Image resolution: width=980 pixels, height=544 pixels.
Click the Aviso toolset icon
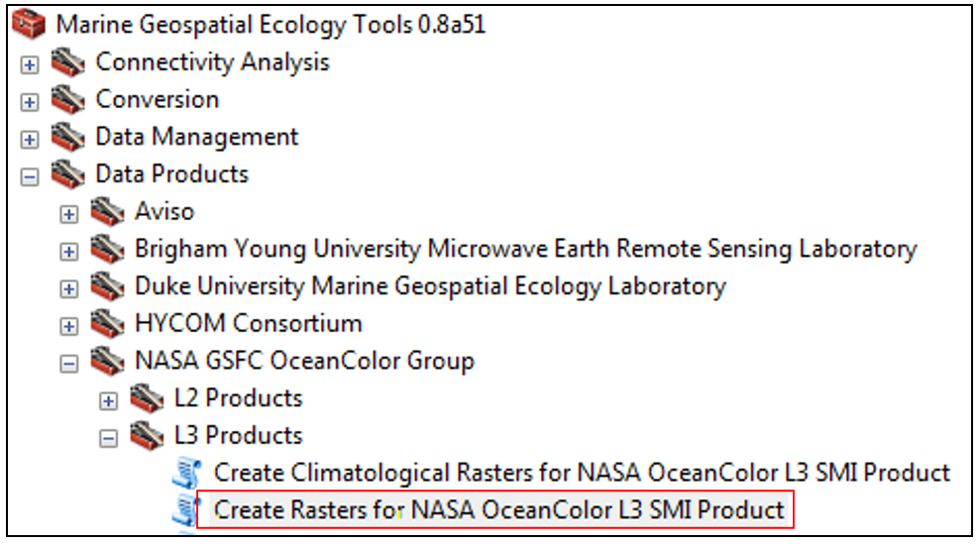108,212
